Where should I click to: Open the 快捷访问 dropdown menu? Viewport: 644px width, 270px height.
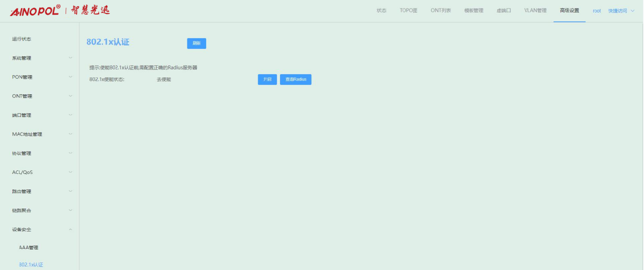(x=621, y=11)
